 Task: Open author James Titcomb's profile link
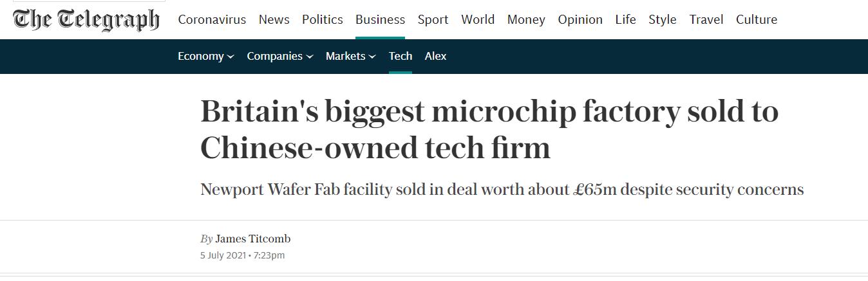click(x=252, y=239)
